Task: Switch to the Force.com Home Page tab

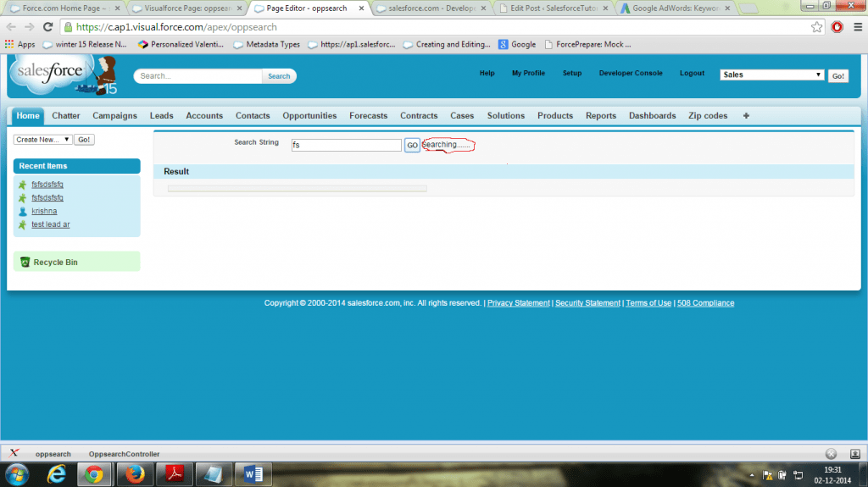Action: [x=64, y=8]
